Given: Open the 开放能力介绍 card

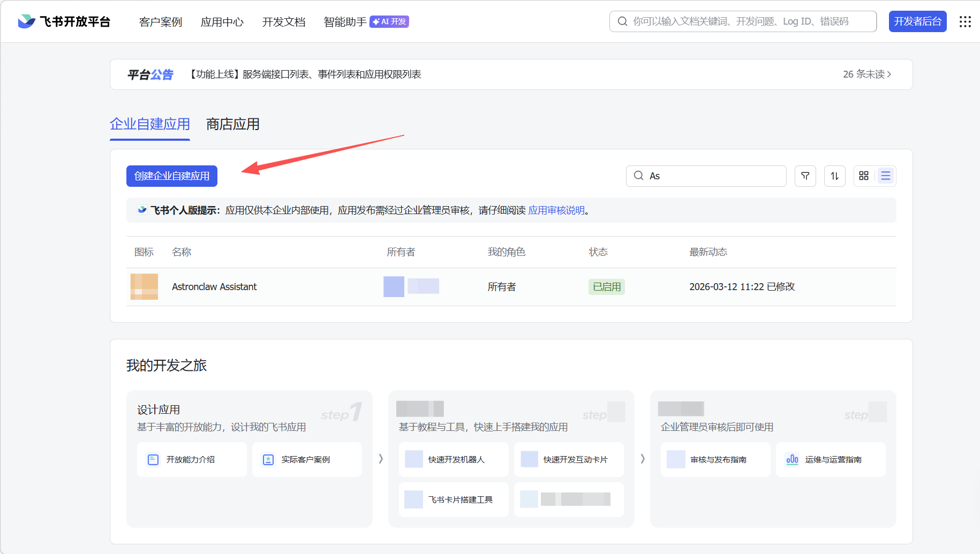Looking at the screenshot, I should (x=191, y=459).
